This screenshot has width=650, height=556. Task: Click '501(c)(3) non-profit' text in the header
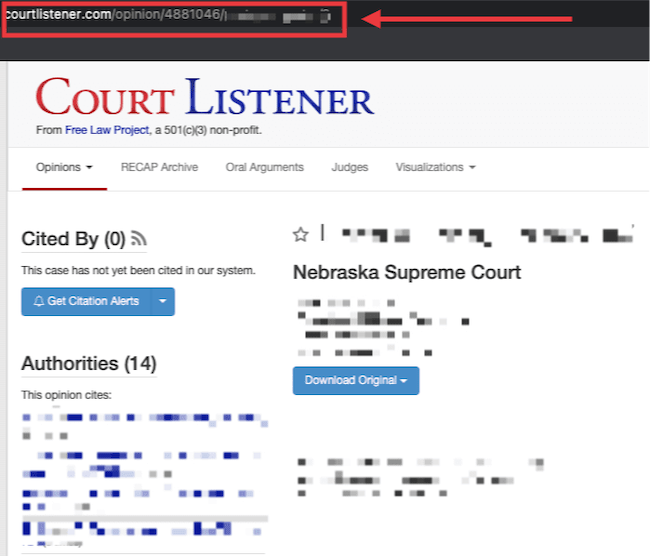[x=213, y=130]
